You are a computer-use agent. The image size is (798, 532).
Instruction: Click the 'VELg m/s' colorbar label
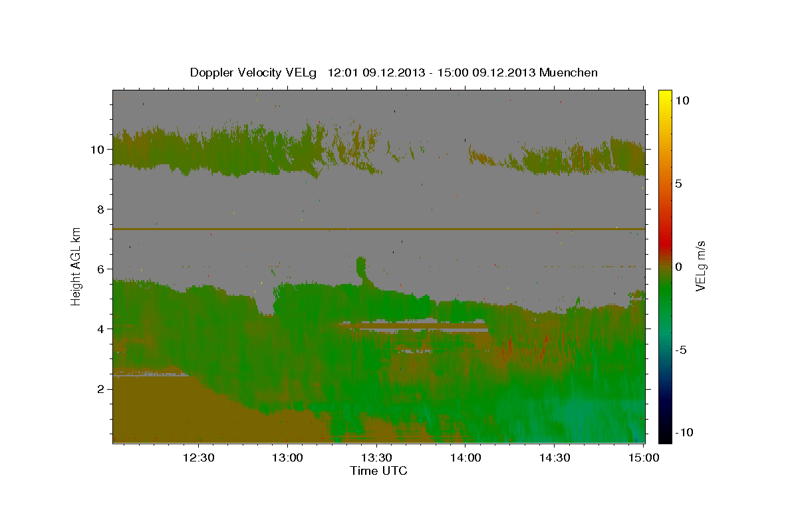(x=701, y=266)
